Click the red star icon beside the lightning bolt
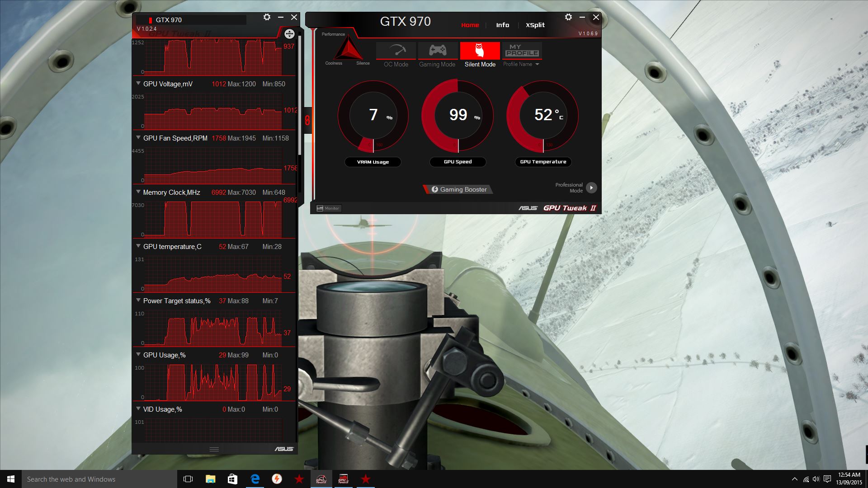Viewport: 868px width, 488px height. click(x=299, y=479)
